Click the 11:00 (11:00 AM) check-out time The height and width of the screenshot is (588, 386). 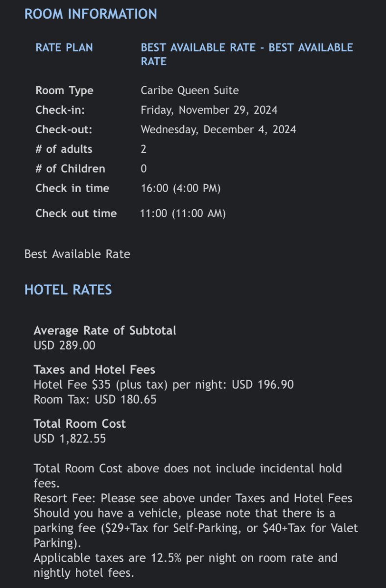[183, 214]
